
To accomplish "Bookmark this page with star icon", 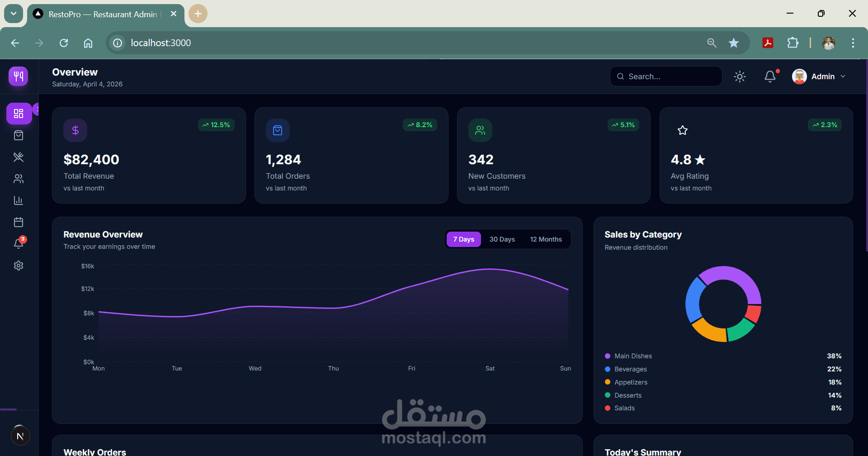I will (x=734, y=43).
